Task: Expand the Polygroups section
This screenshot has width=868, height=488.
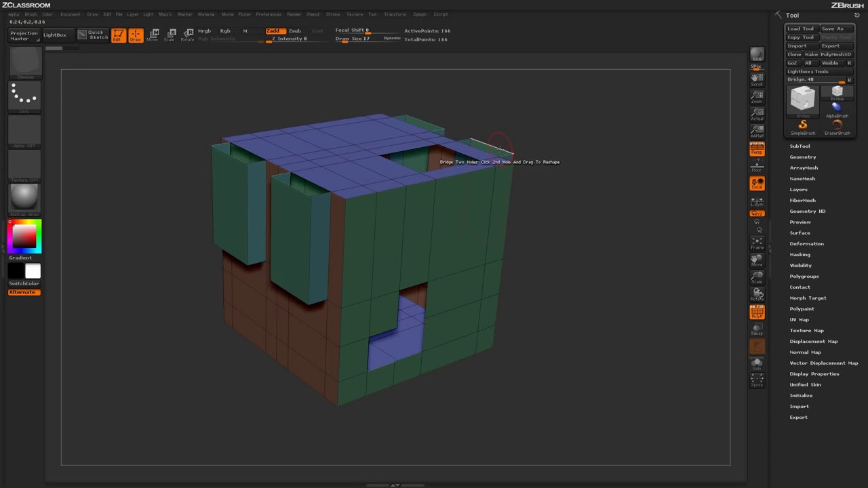Action: coord(804,276)
